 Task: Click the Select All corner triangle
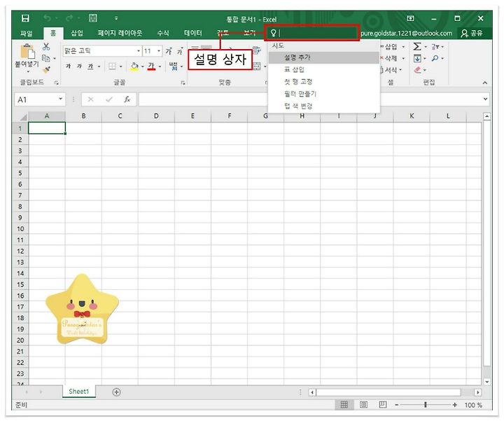pos(23,116)
